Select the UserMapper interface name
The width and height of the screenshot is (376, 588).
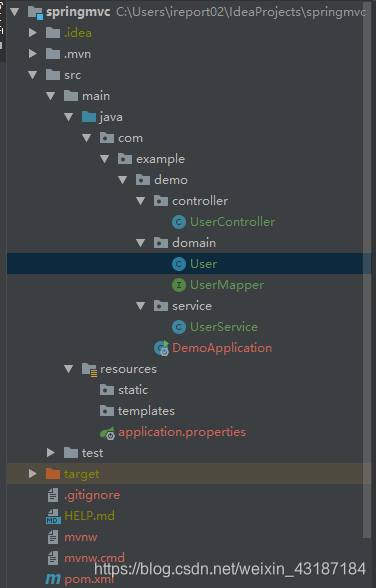click(227, 285)
